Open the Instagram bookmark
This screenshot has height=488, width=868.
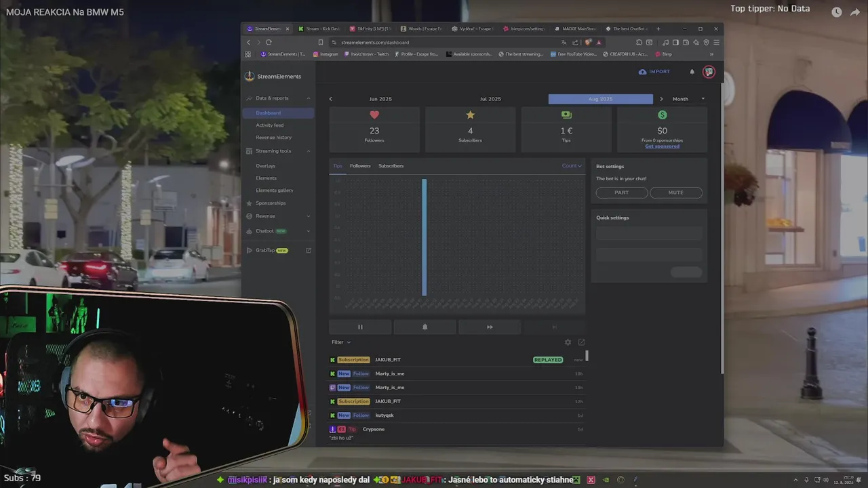[x=325, y=54]
